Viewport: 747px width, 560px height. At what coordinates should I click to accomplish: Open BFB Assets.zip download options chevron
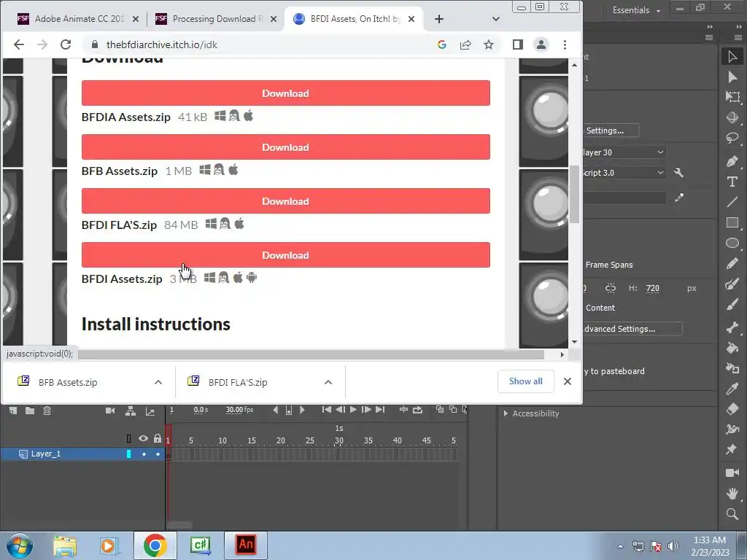click(158, 382)
